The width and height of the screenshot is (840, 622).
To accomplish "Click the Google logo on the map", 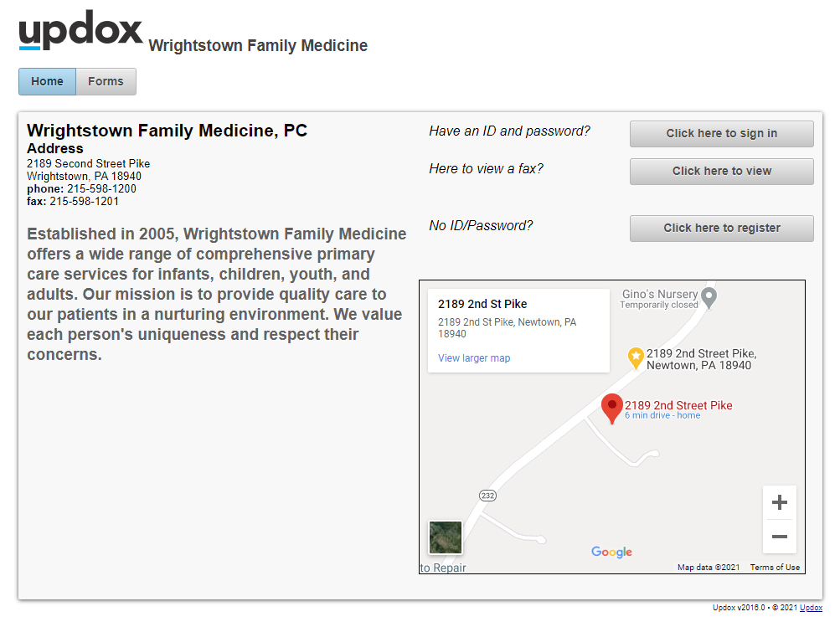I will (611, 552).
